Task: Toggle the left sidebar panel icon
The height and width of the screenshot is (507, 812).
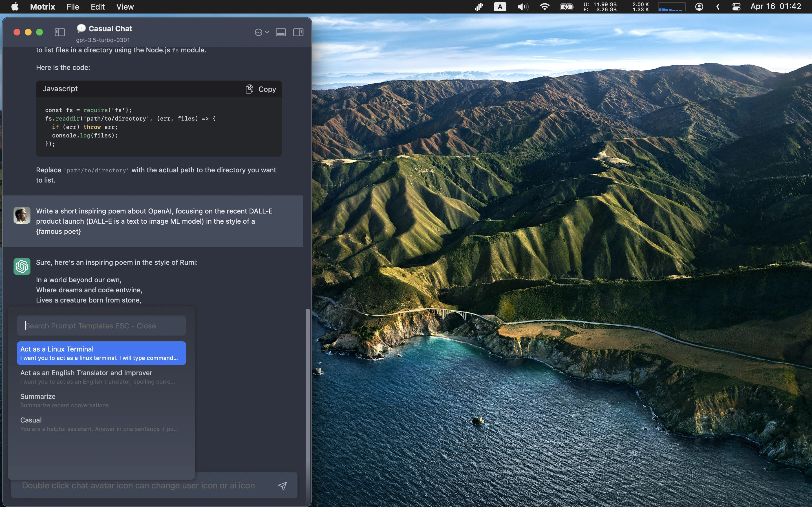Action: click(59, 32)
